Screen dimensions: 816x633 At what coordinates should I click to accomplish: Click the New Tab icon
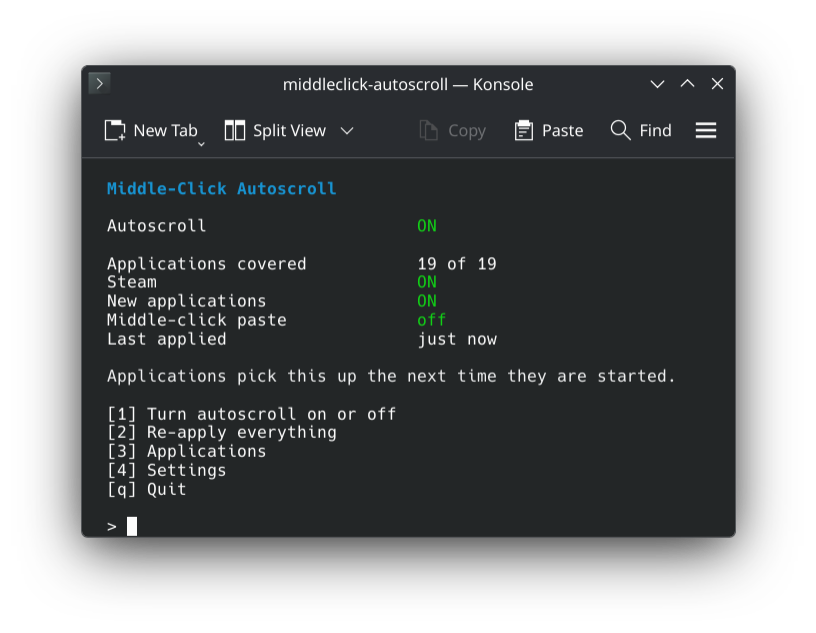[115, 130]
